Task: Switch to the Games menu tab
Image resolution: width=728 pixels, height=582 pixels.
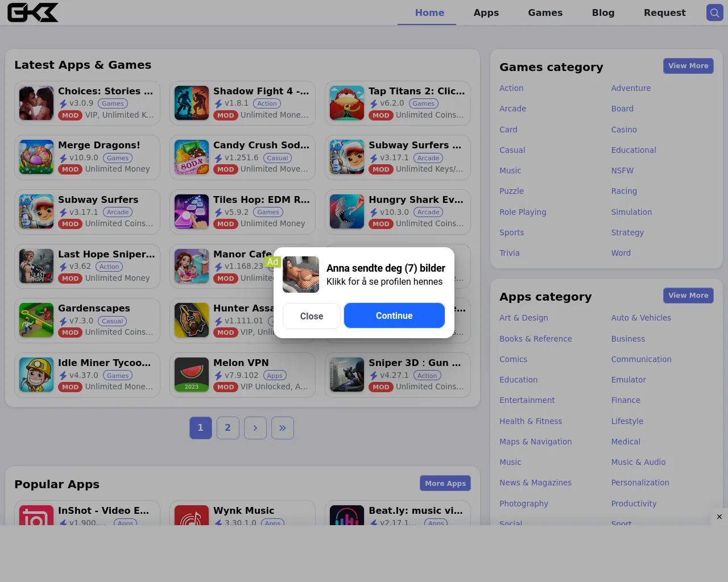Action: coord(545,13)
